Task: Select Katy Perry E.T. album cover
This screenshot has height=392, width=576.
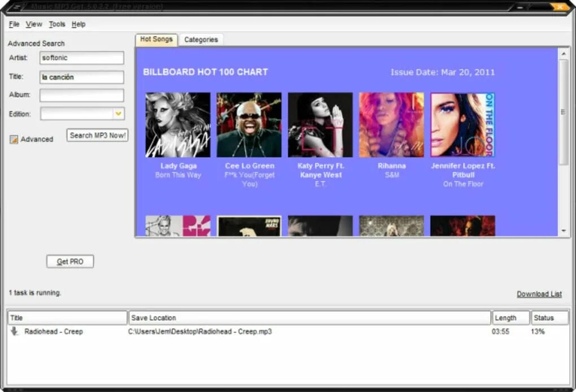Action: pos(320,125)
